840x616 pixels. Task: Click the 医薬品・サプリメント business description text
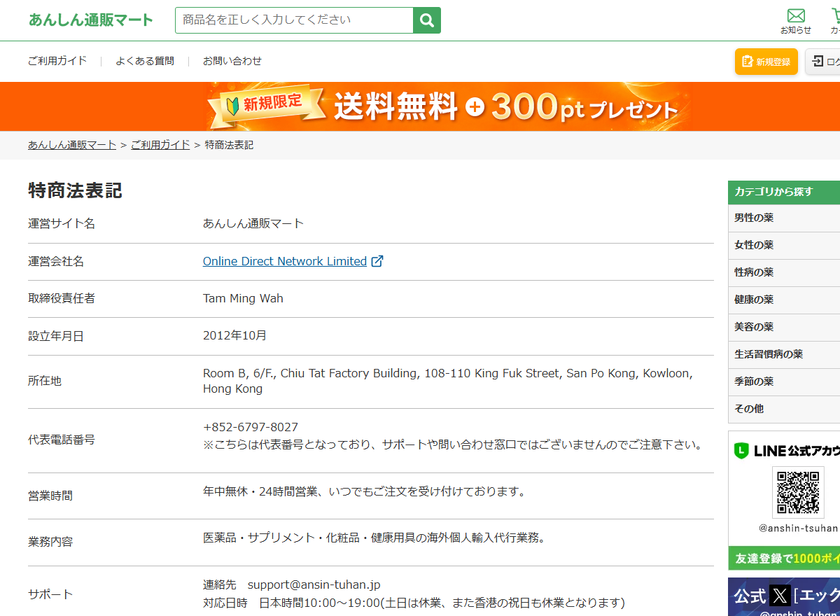coord(374,538)
